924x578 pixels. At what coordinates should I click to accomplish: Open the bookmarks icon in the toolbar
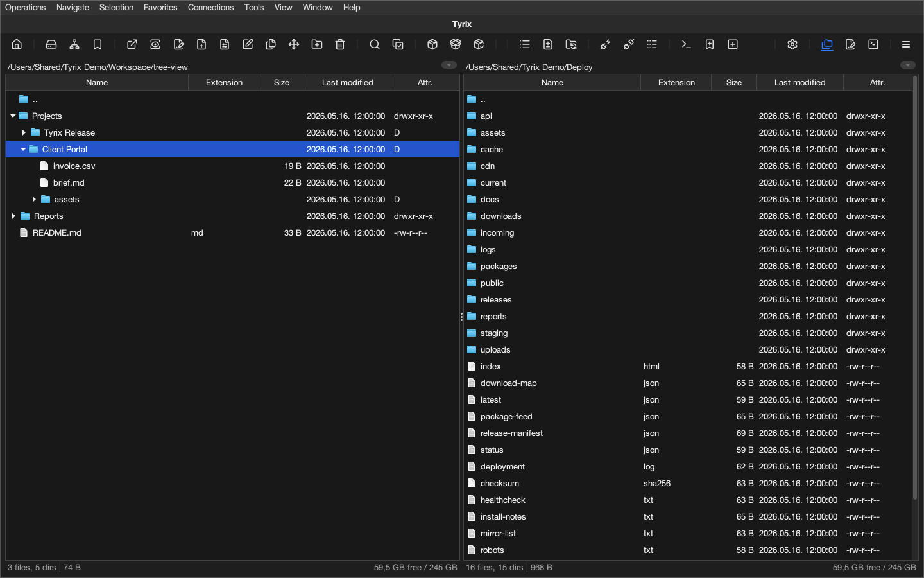[x=98, y=44]
